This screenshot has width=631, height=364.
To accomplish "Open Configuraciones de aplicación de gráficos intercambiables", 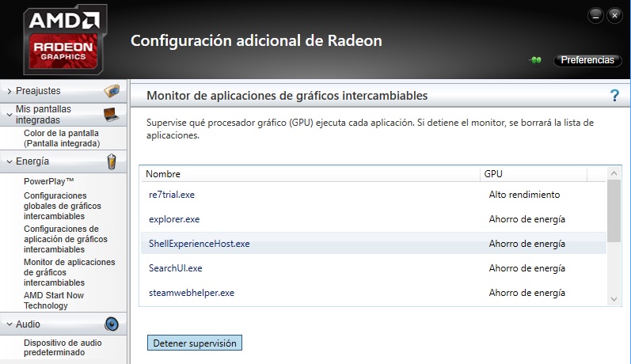I will pyautogui.click(x=66, y=239).
